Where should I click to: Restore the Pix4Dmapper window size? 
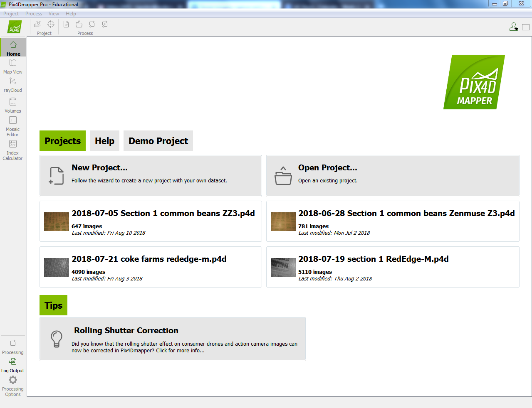(x=505, y=4)
